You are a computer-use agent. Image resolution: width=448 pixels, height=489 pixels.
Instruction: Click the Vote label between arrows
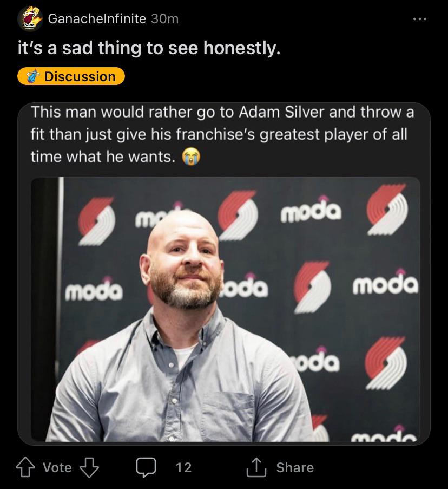(57, 467)
